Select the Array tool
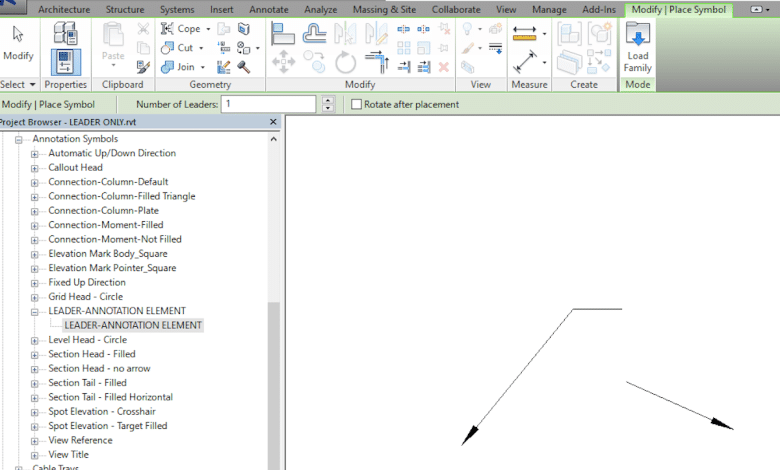Image resolution: width=780 pixels, height=470 pixels. coord(403,48)
